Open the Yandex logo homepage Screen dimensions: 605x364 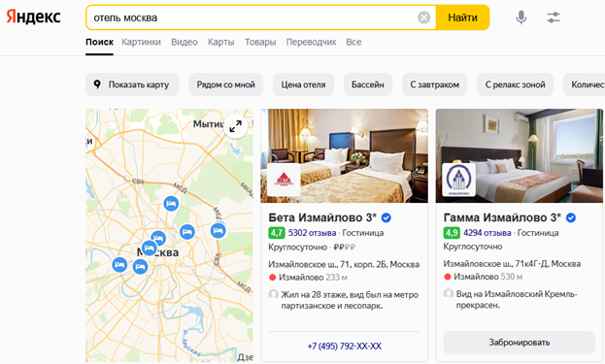[x=34, y=17]
